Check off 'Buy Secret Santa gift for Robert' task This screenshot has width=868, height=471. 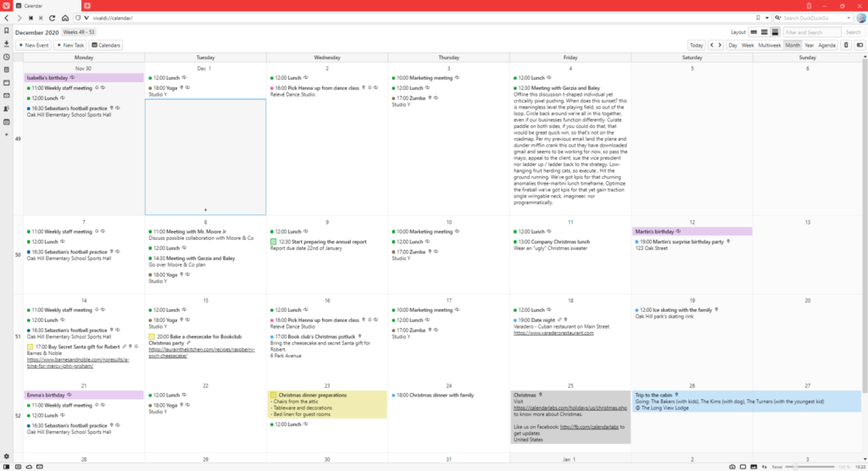tap(30, 347)
